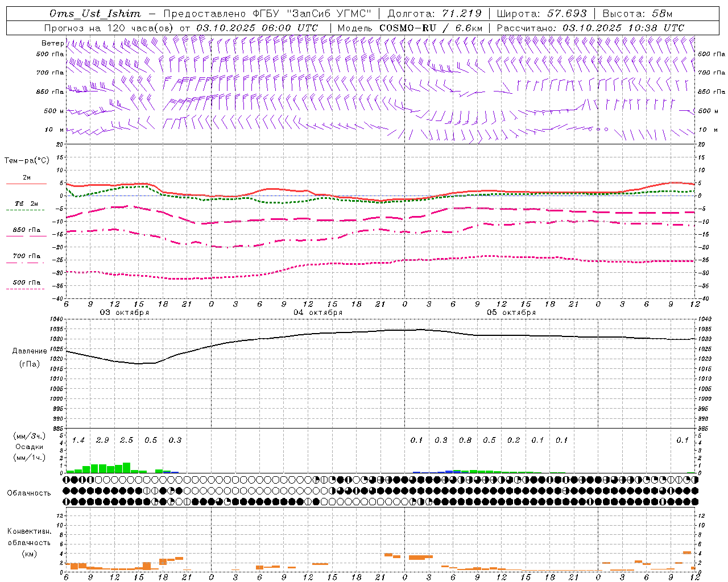Click the Высота: 58м value
This screenshot has width=728, height=582.
coord(637,14)
